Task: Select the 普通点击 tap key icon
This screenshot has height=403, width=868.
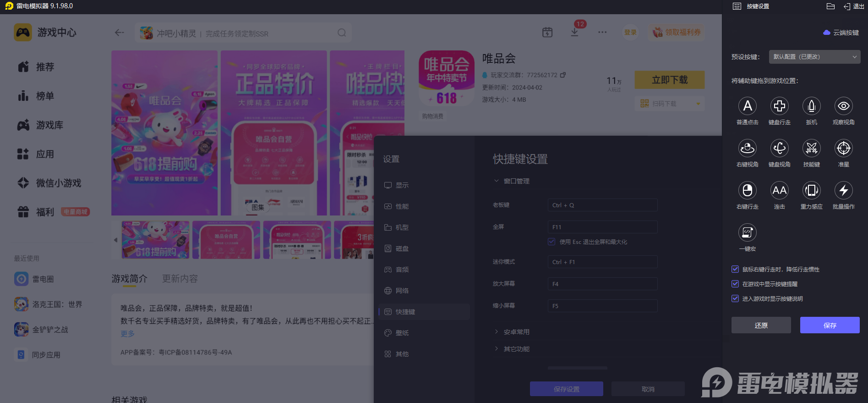Action: (748, 106)
